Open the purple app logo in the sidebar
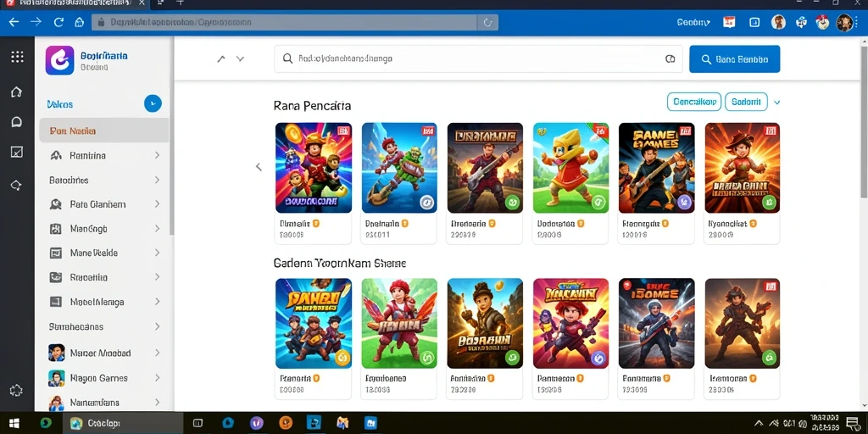Viewport: 868px width, 434px height. 60,60
